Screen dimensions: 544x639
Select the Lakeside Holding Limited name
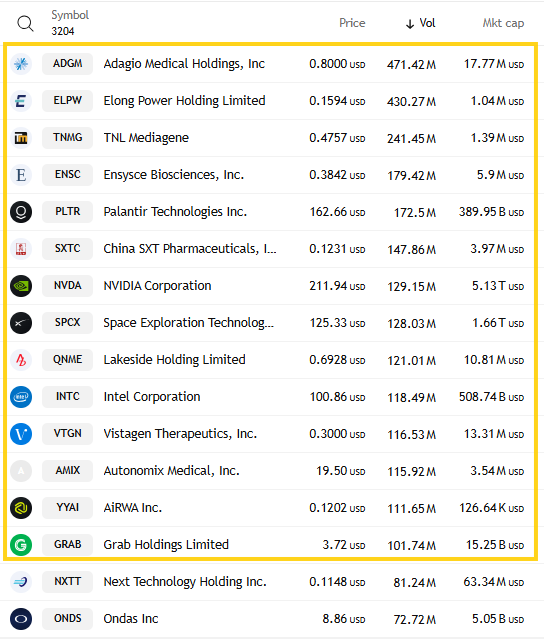coord(174,360)
